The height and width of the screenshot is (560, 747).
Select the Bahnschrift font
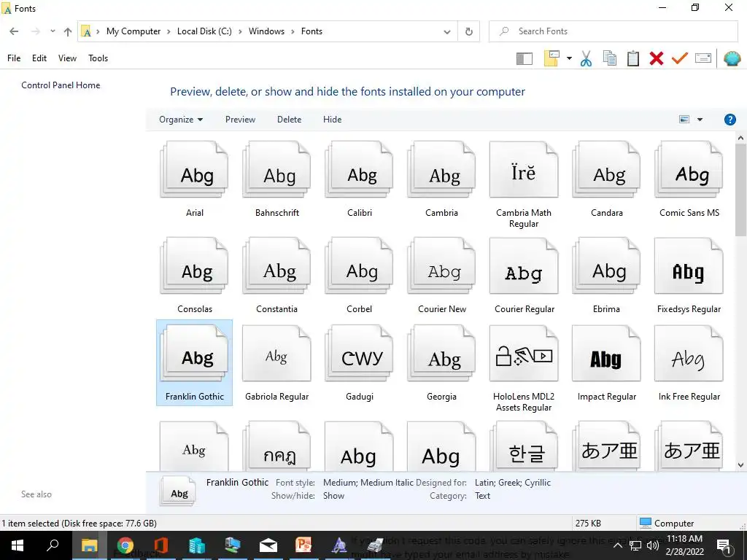[x=276, y=179]
